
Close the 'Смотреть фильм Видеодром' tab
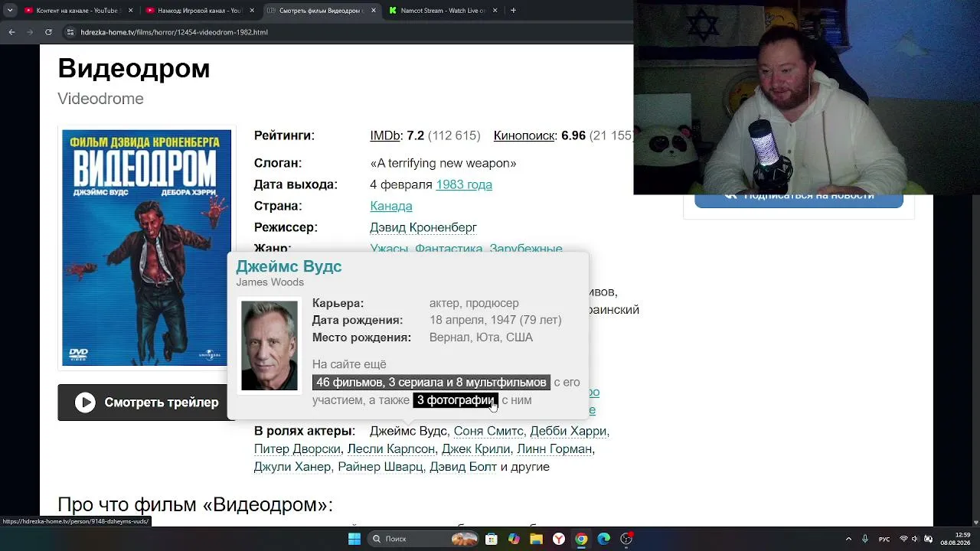click(x=374, y=11)
